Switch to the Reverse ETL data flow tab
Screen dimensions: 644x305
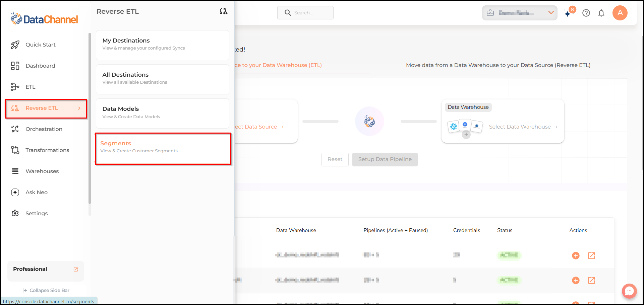(498, 65)
